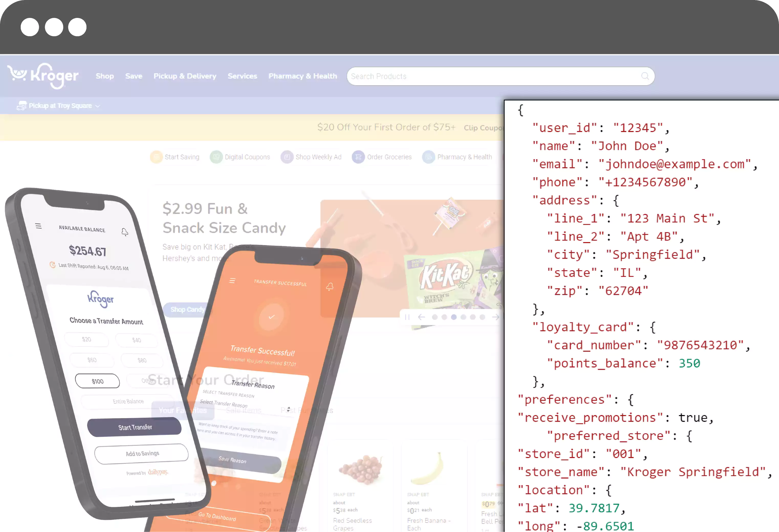Click the cart/pickup icon near Troy Square
The width and height of the screenshot is (779, 532).
(21, 105)
